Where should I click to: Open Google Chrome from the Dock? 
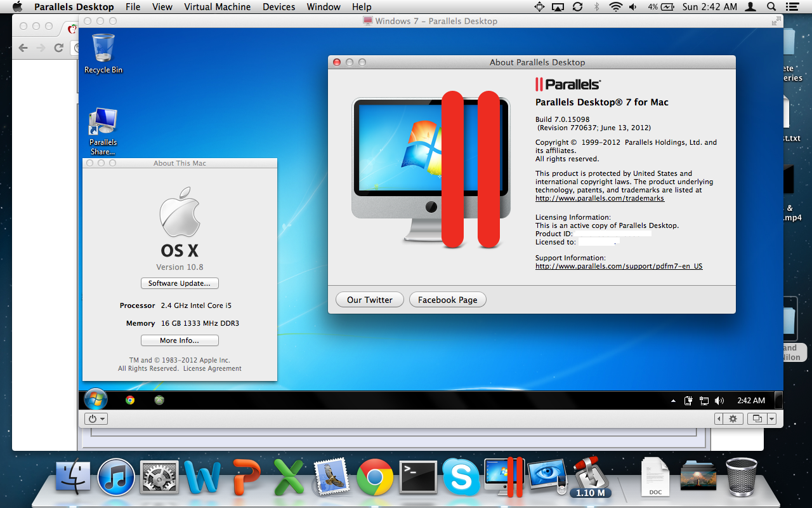point(375,477)
